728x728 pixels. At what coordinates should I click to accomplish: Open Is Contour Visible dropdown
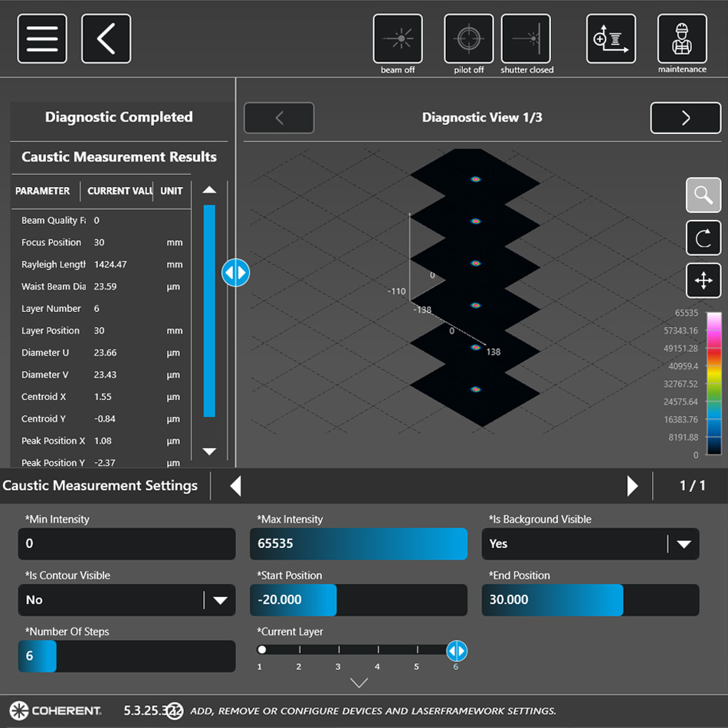[x=220, y=600]
